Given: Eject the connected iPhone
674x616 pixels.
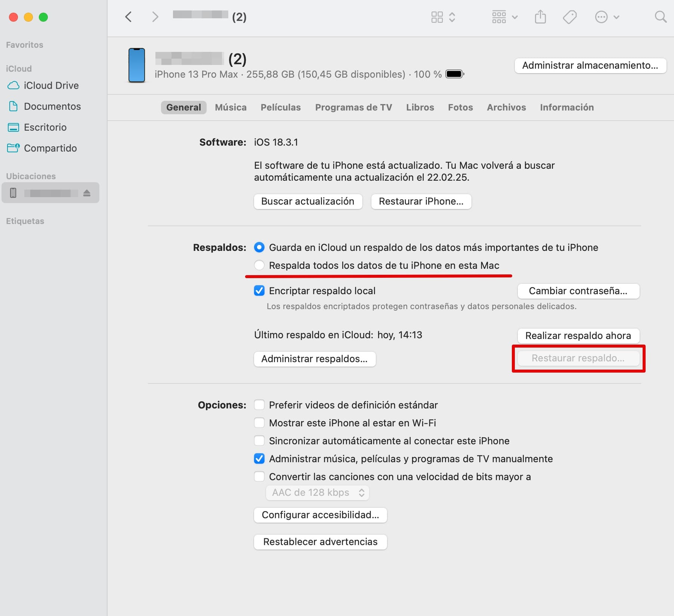Looking at the screenshot, I should [x=87, y=193].
